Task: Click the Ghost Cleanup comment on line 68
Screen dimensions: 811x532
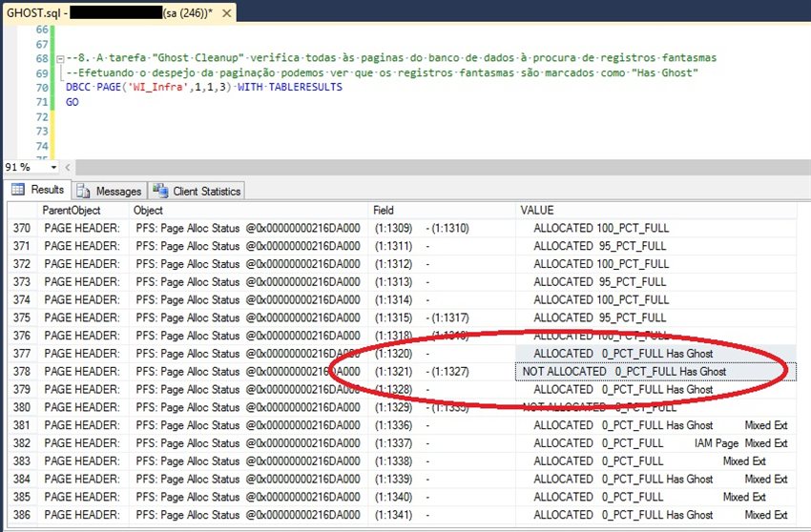Action: tap(391, 58)
